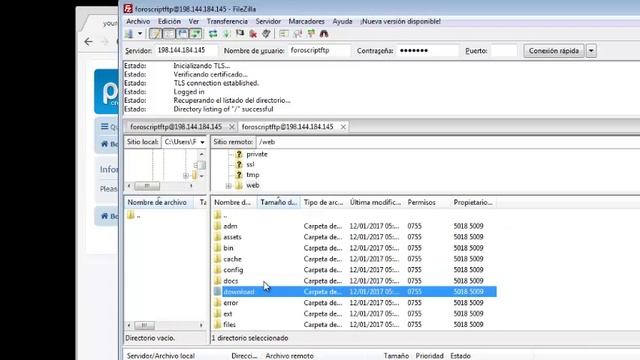640x360 pixels.
Task: Toggle synchronized browsing
Action: pos(311,34)
